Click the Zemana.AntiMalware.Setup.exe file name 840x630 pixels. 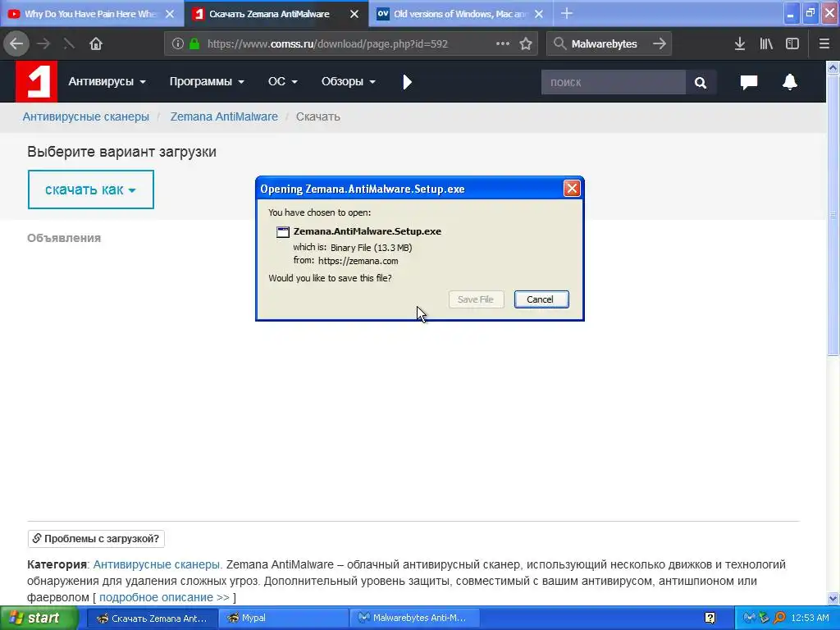click(367, 231)
